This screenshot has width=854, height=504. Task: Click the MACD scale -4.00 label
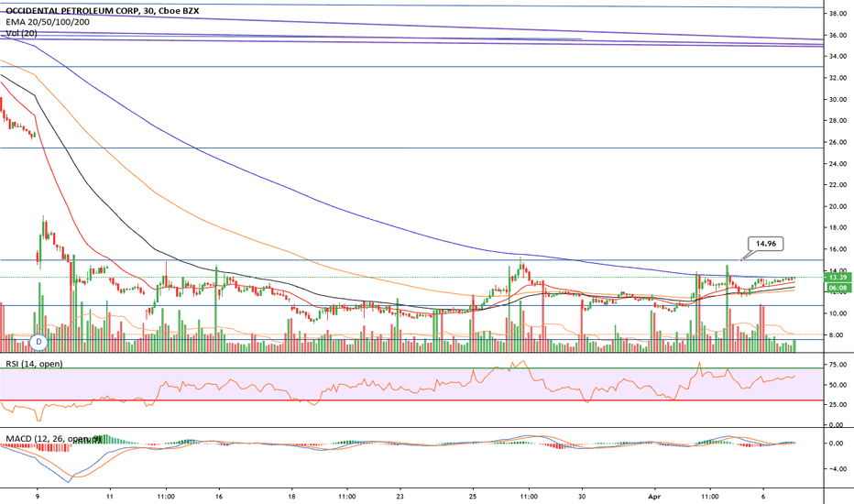tap(838, 468)
